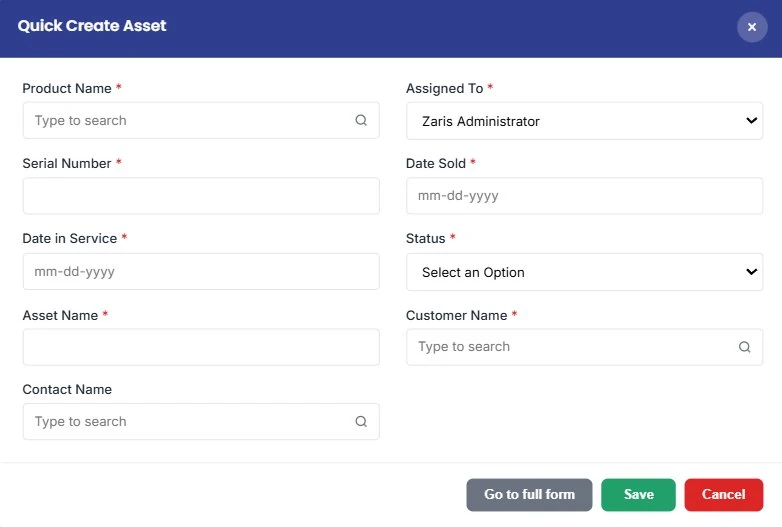Click the Customer Name label

[456, 316]
